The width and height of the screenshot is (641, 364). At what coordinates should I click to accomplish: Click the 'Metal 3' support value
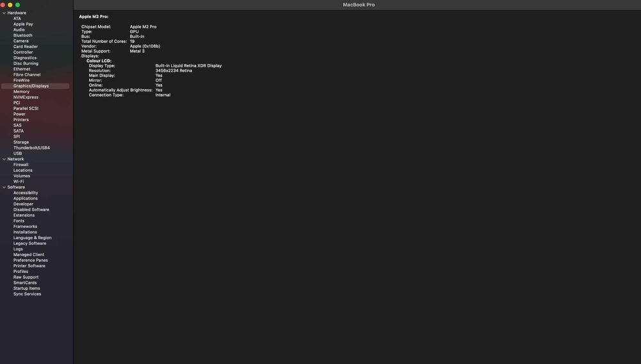tap(137, 51)
